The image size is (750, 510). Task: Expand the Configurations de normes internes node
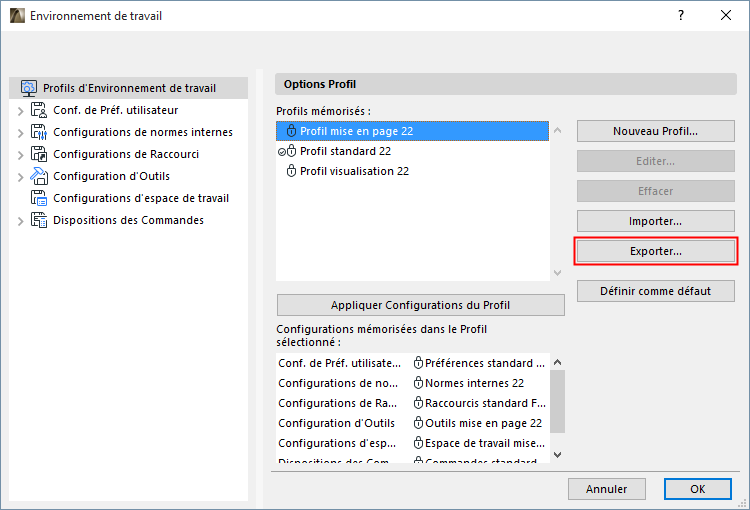click(x=21, y=132)
